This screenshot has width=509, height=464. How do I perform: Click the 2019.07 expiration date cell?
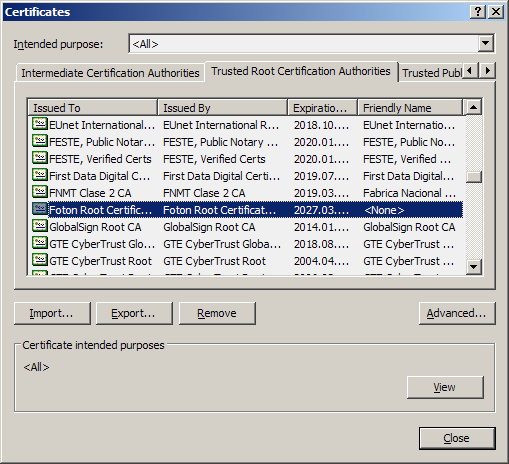click(321, 176)
